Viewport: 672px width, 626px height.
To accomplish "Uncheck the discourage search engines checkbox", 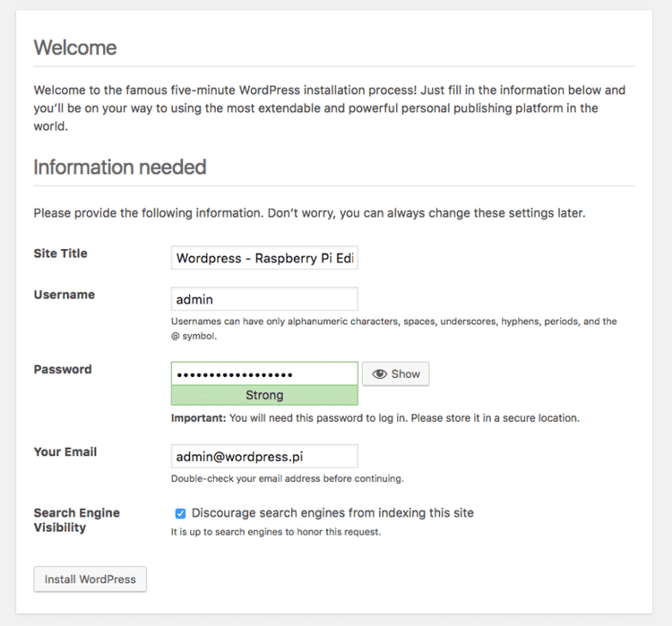I will pyautogui.click(x=180, y=513).
